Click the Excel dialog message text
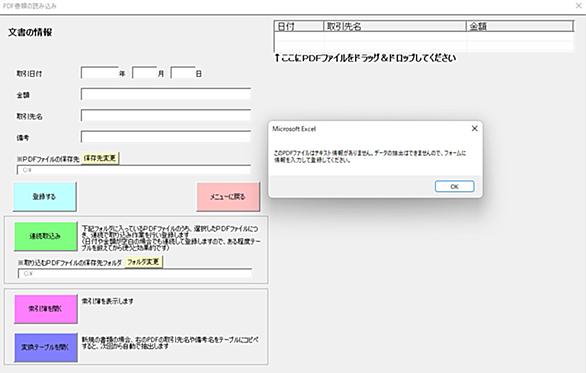586x373 pixels. (x=370, y=157)
